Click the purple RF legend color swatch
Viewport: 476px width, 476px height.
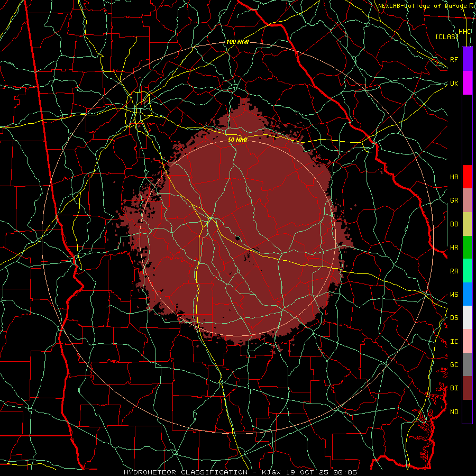467,59
